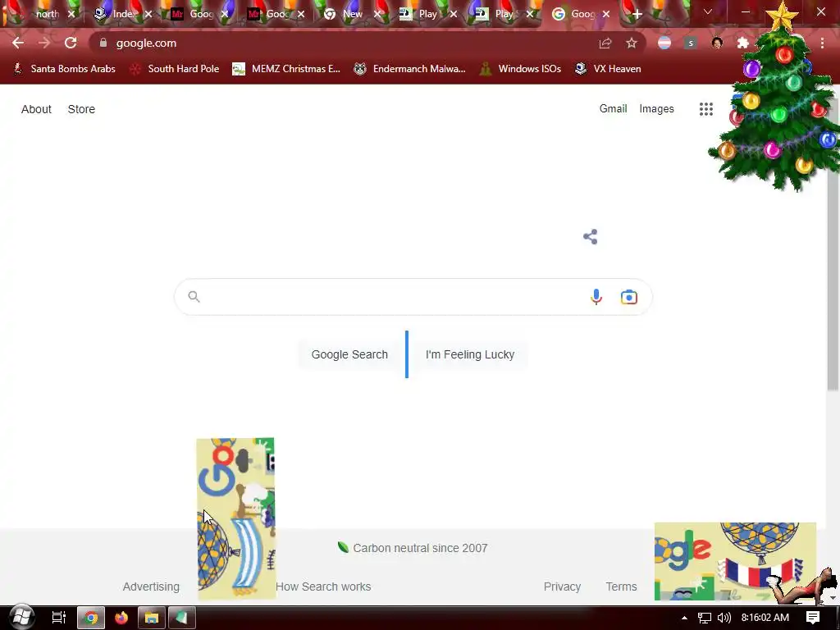Open a new tab with the plus button

[x=637, y=15]
